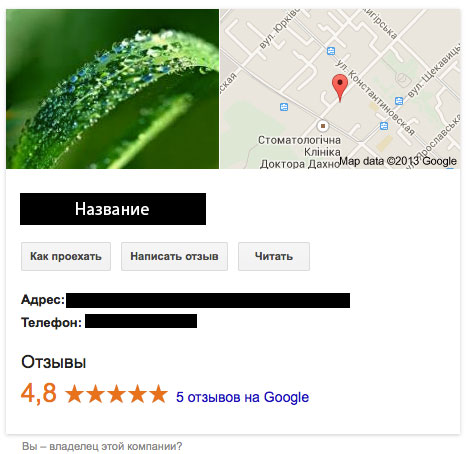The image size is (468, 454).
Task: Click the 4,8 rating score
Action: coord(39,393)
